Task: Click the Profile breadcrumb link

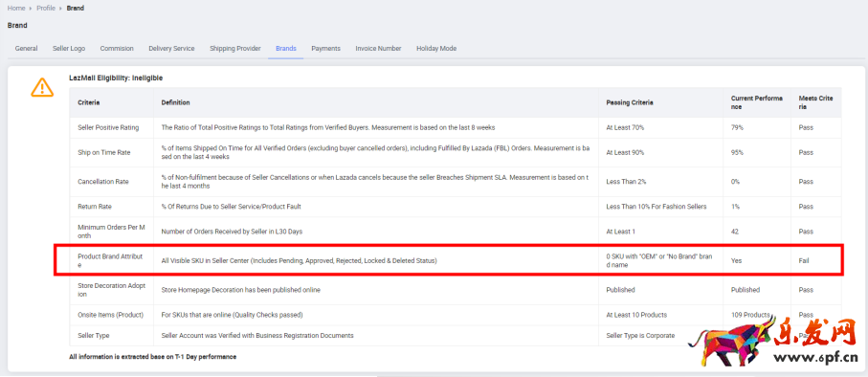Action: [46, 9]
